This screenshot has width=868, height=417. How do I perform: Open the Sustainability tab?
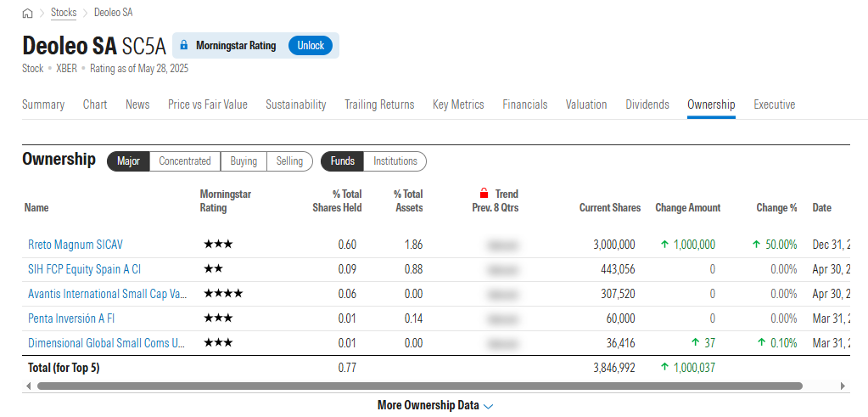295,104
